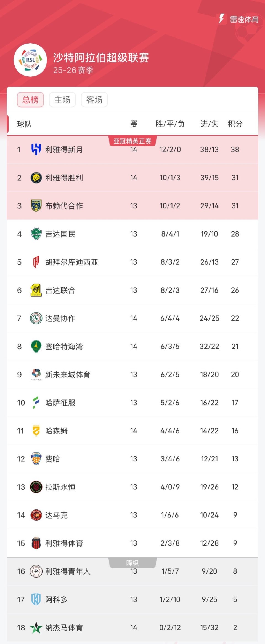Select the 积分 column header
This screenshot has height=644, width=265.
point(235,124)
